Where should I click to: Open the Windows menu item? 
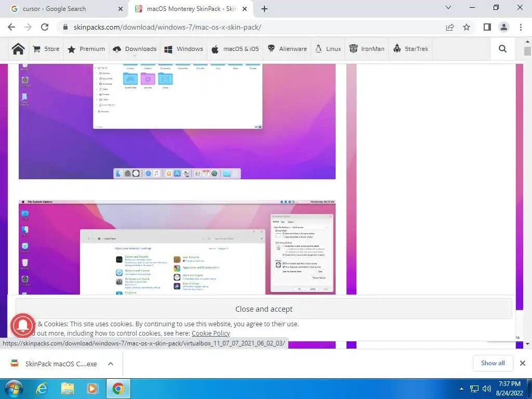tap(183, 49)
